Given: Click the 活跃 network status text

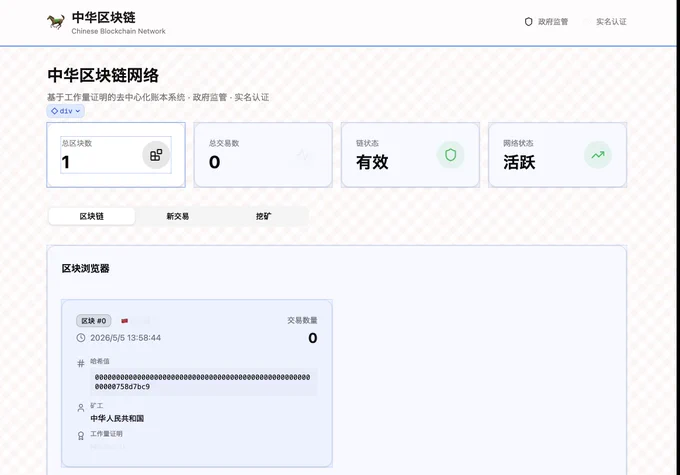Looking at the screenshot, I should (x=519, y=162).
